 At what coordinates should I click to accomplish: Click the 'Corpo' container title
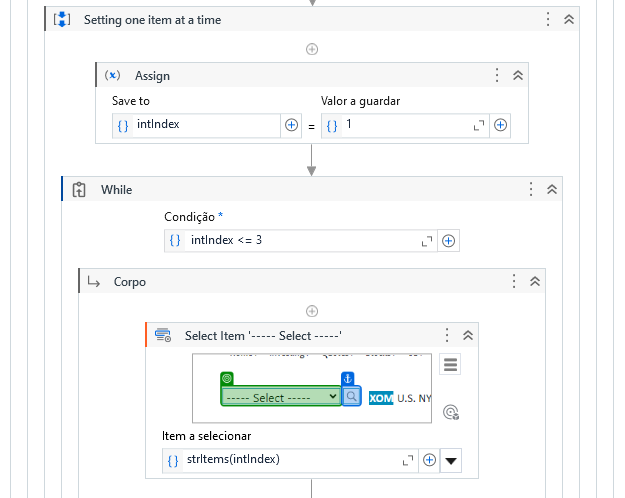pos(130,282)
